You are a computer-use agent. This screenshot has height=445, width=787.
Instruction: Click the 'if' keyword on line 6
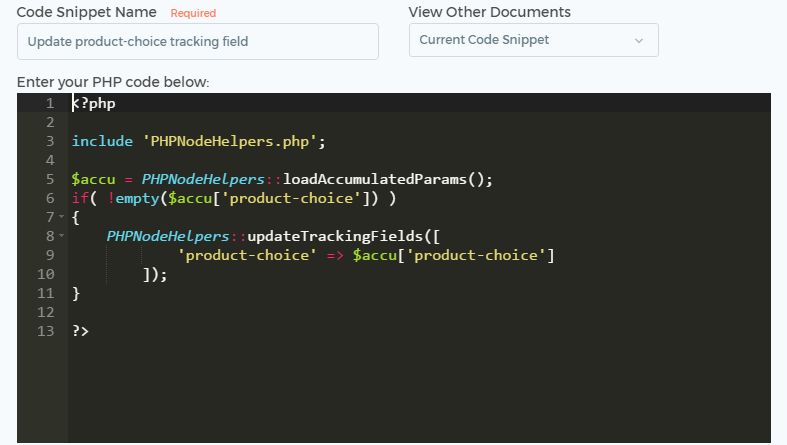click(x=80, y=198)
